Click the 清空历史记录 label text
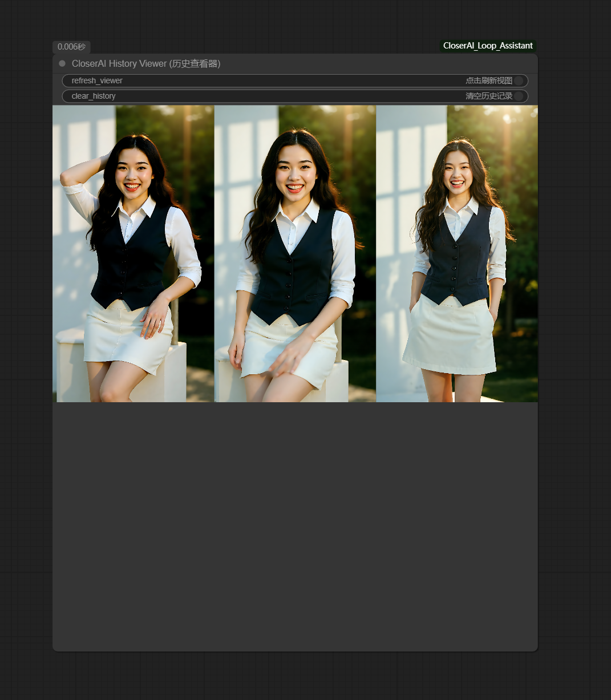 pyautogui.click(x=489, y=96)
